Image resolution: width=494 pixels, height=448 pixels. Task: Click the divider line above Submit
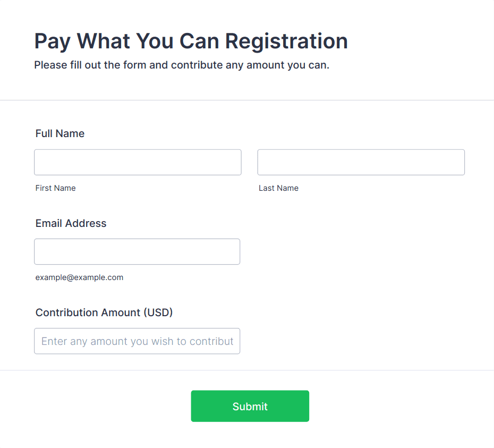[x=247, y=370]
